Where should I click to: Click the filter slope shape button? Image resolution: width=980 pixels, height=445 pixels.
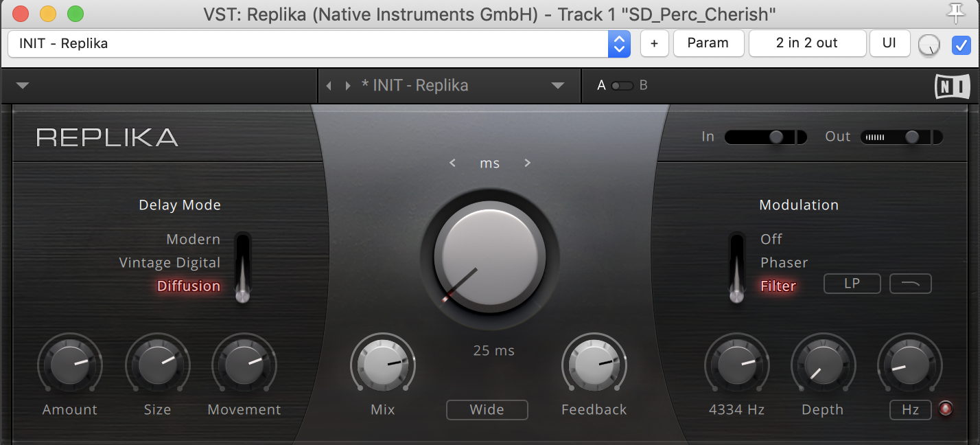point(911,283)
